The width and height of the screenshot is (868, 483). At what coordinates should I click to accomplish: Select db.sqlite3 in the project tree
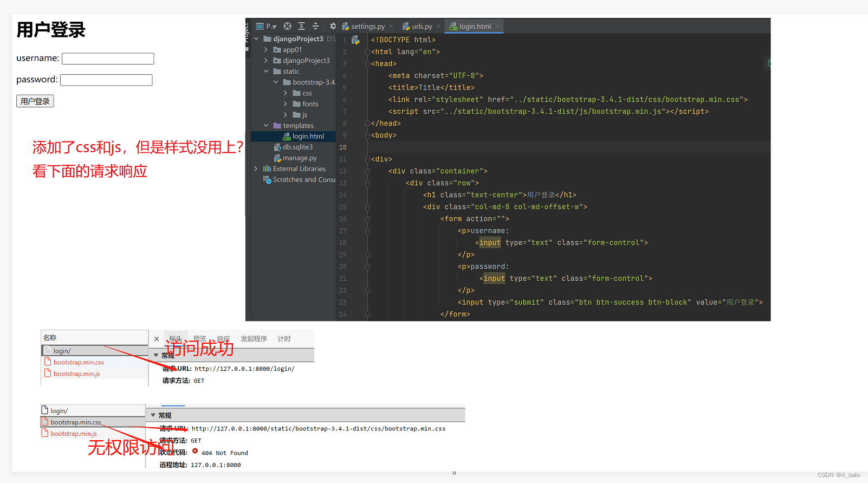pos(293,147)
